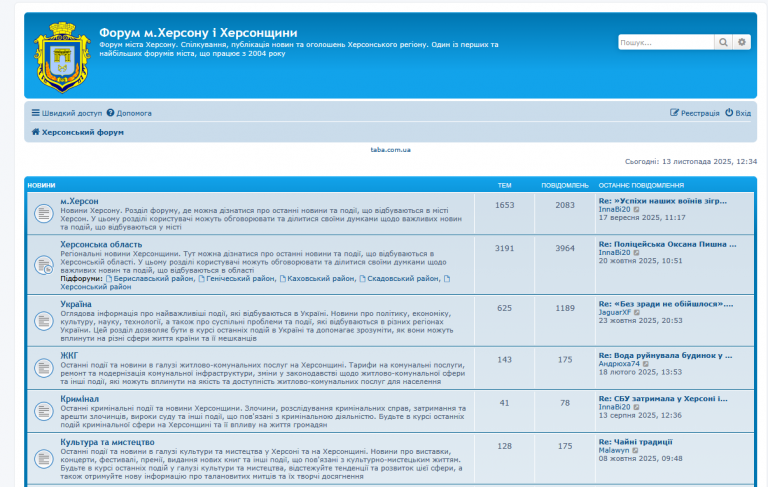Open the Україна forum
Image resolution: width=768 pixels, height=487 pixels.
click(x=76, y=304)
